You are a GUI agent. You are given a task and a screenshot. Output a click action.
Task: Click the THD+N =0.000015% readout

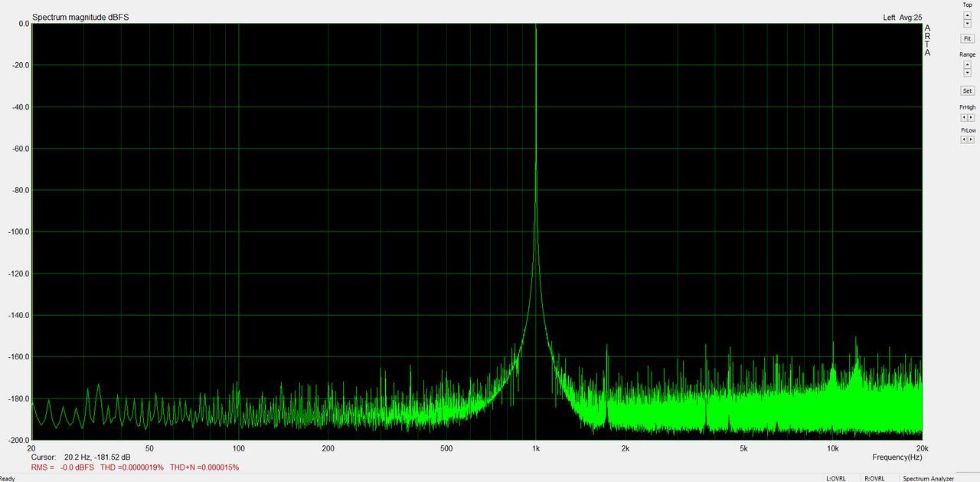tap(204, 467)
